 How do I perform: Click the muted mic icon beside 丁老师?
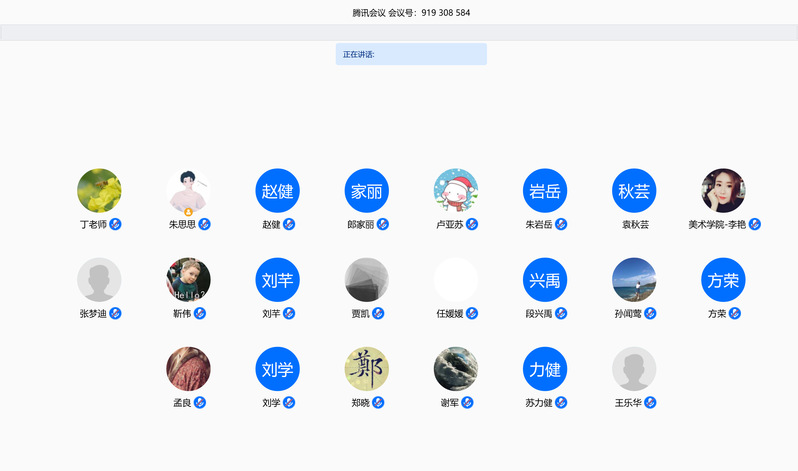(x=116, y=224)
